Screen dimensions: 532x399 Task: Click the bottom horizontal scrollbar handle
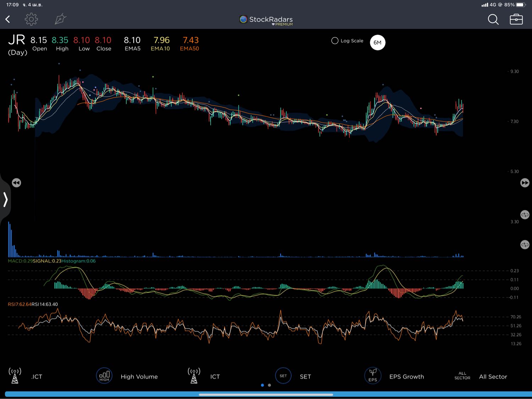click(x=266, y=394)
